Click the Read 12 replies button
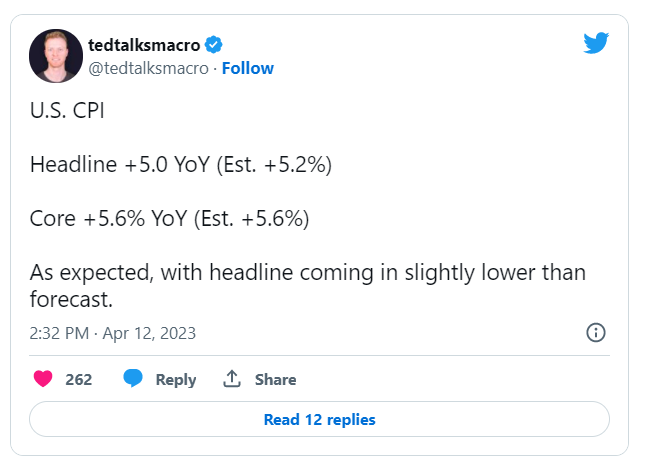The image size is (650, 465). coord(319,419)
